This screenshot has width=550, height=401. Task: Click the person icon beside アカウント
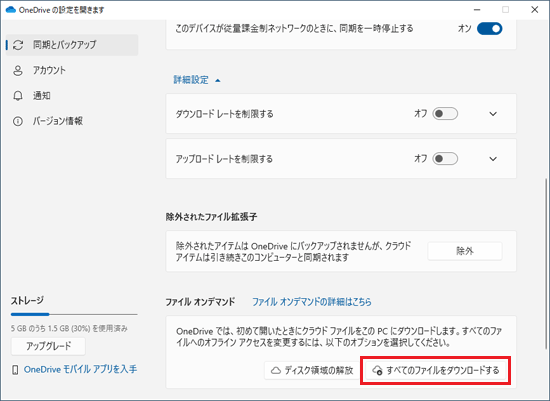click(x=18, y=70)
